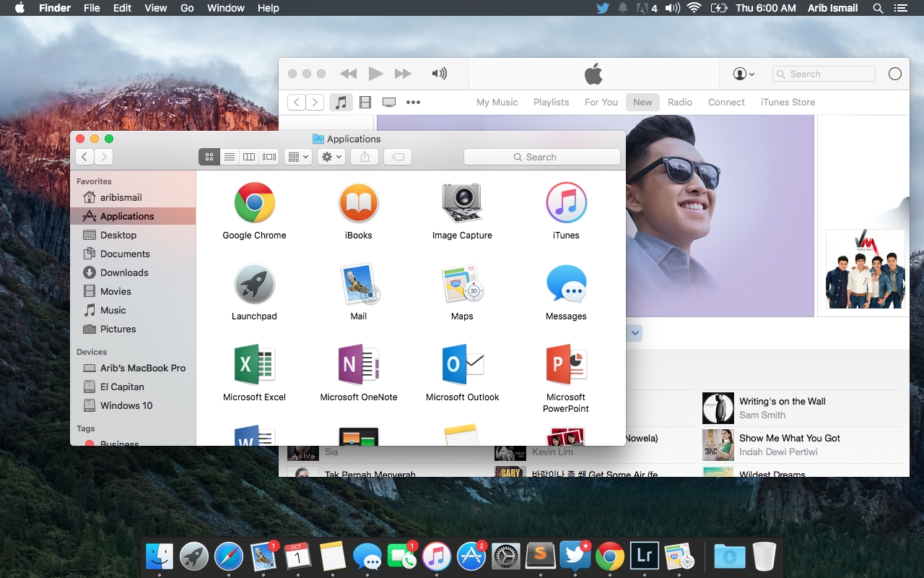Open Show Me What You Got song
Screen dimensions: 924x578
(x=790, y=439)
